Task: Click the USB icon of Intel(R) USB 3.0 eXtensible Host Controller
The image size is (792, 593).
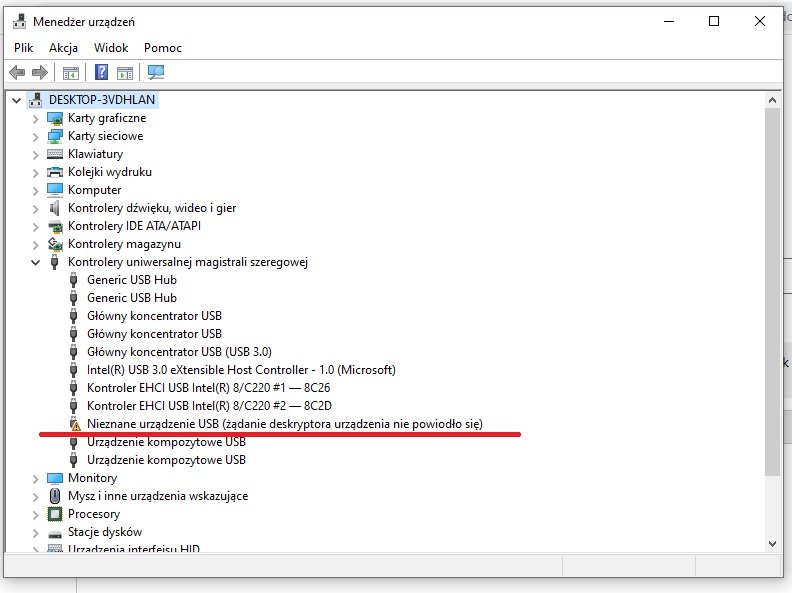Action: click(x=74, y=370)
